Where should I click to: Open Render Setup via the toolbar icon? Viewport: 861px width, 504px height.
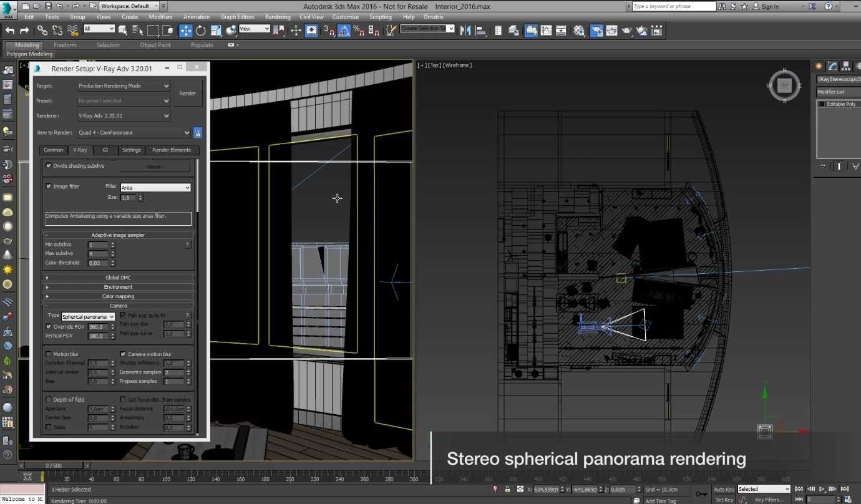click(596, 30)
